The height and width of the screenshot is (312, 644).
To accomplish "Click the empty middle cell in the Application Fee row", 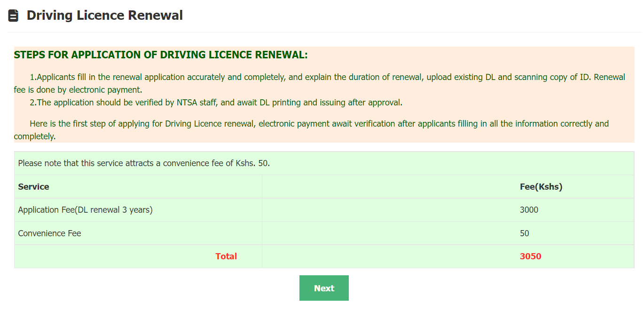I will point(389,210).
